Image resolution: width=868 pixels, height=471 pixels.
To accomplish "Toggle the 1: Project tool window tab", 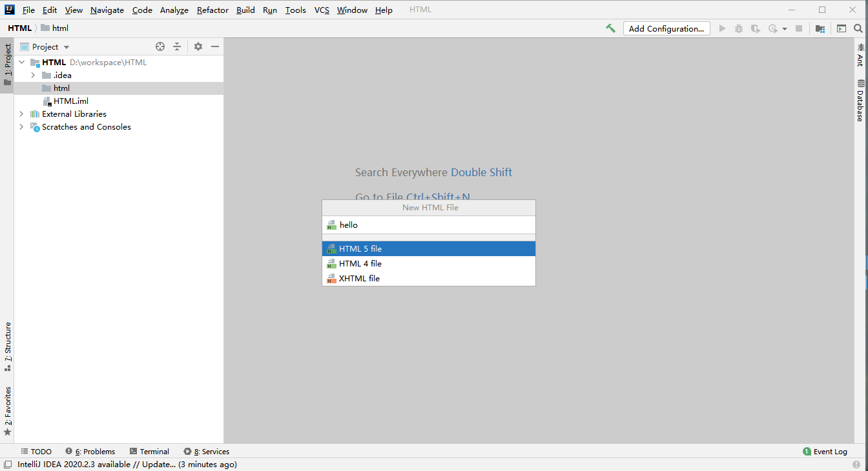I will pos(7,65).
